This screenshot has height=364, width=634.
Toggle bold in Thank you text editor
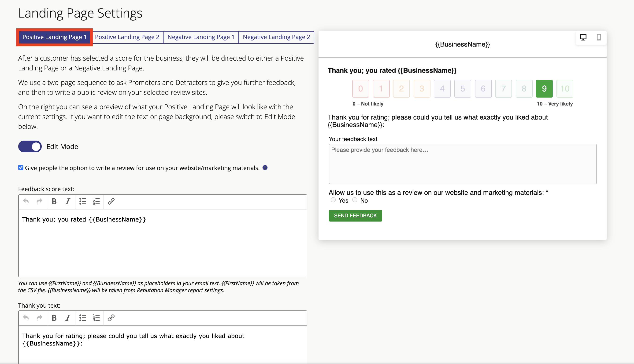coord(54,318)
